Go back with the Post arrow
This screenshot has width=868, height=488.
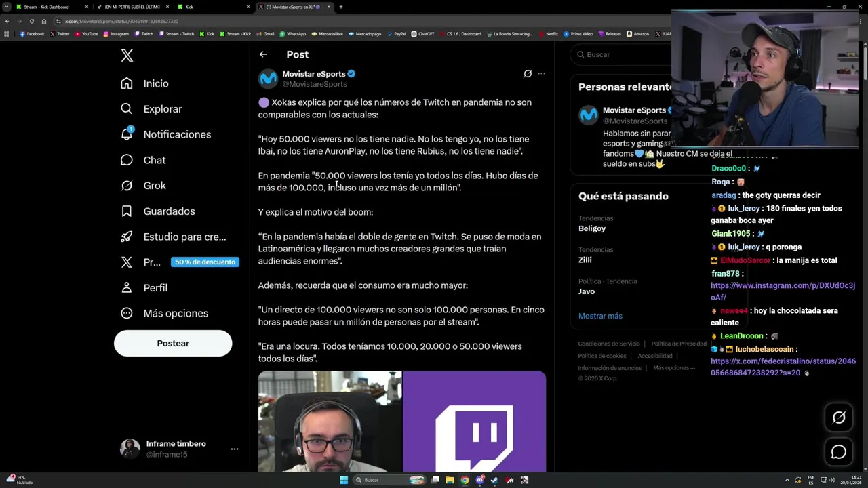[x=263, y=54]
